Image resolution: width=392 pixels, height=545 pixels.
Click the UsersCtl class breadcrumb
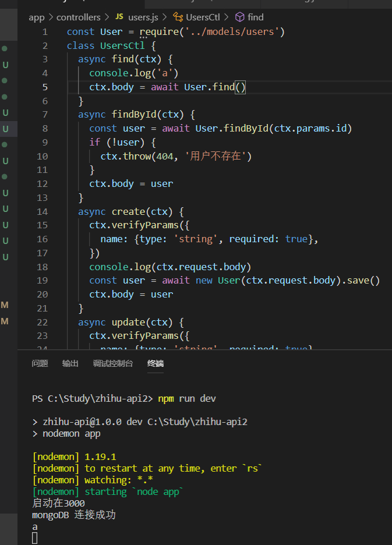coord(203,17)
